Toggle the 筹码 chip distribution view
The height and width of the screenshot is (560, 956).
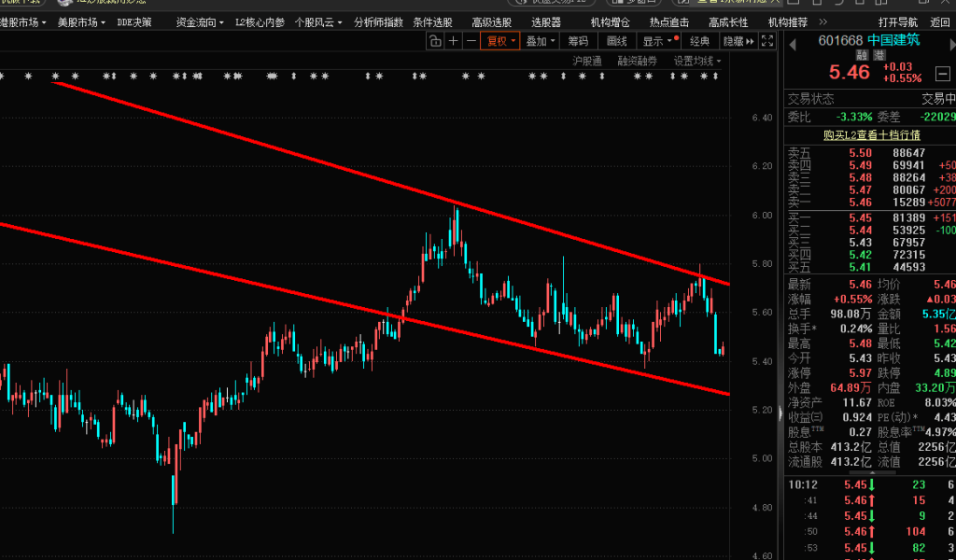pos(578,41)
